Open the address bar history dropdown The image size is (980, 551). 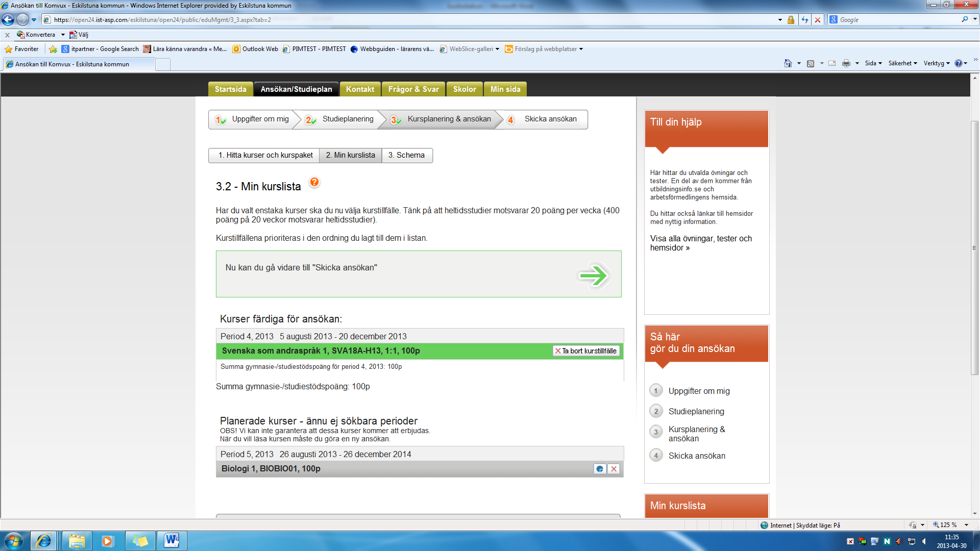pos(780,20)
